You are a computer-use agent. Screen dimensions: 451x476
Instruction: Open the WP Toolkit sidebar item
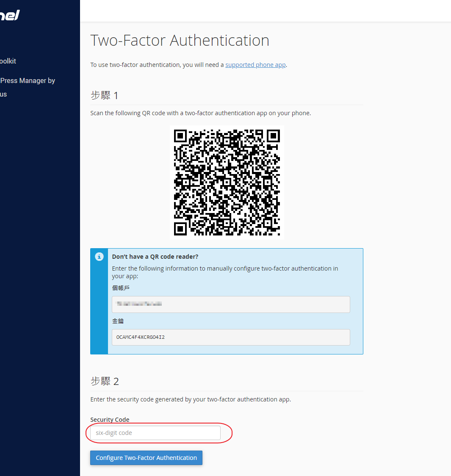click(x=8, y=61)
